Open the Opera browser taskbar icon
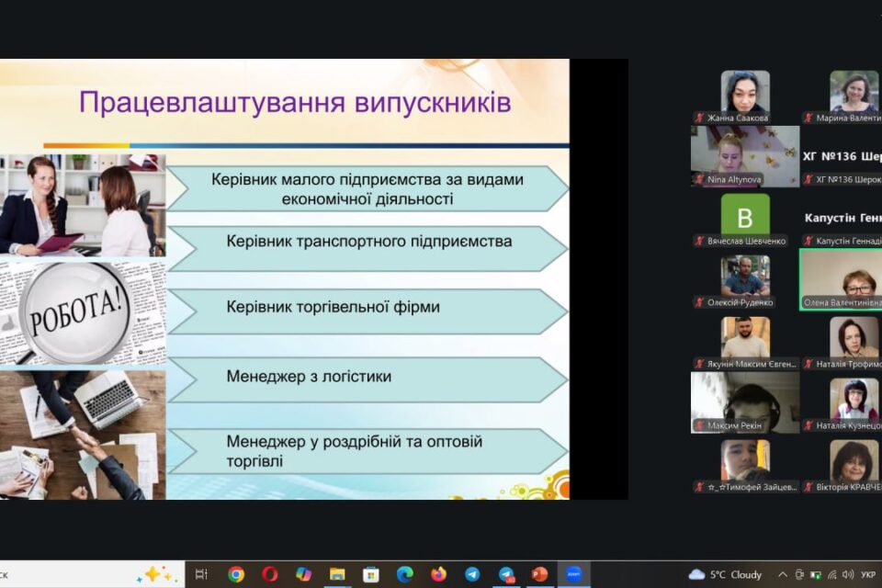 (x=270, y=574)
